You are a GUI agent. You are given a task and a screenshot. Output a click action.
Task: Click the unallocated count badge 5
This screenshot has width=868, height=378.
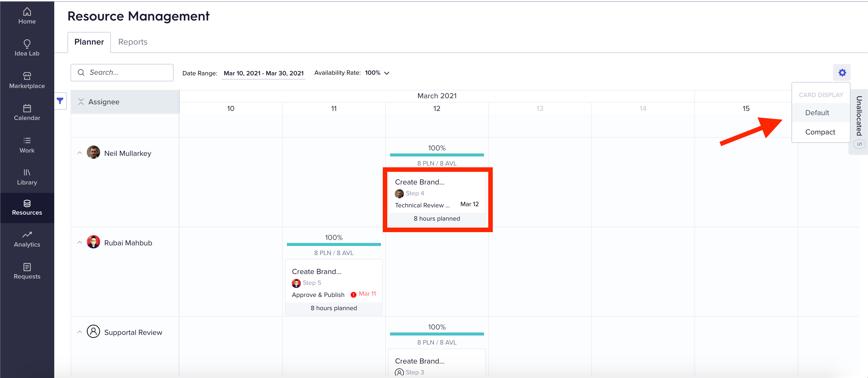point(859,144)
